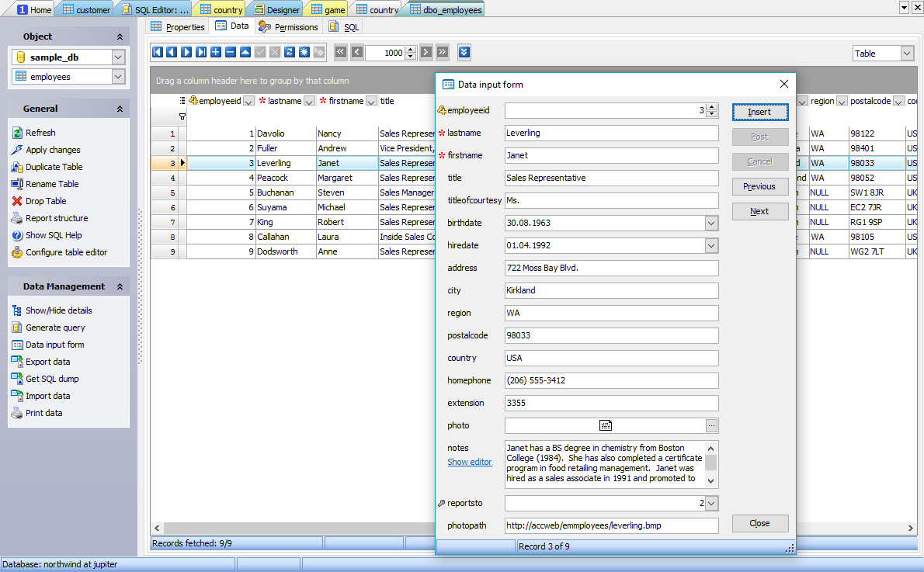This screenshot has height=572, width=924.
Task: Switch to the Permissions tab
Action: pyautogui.click(x=288, y=26)
